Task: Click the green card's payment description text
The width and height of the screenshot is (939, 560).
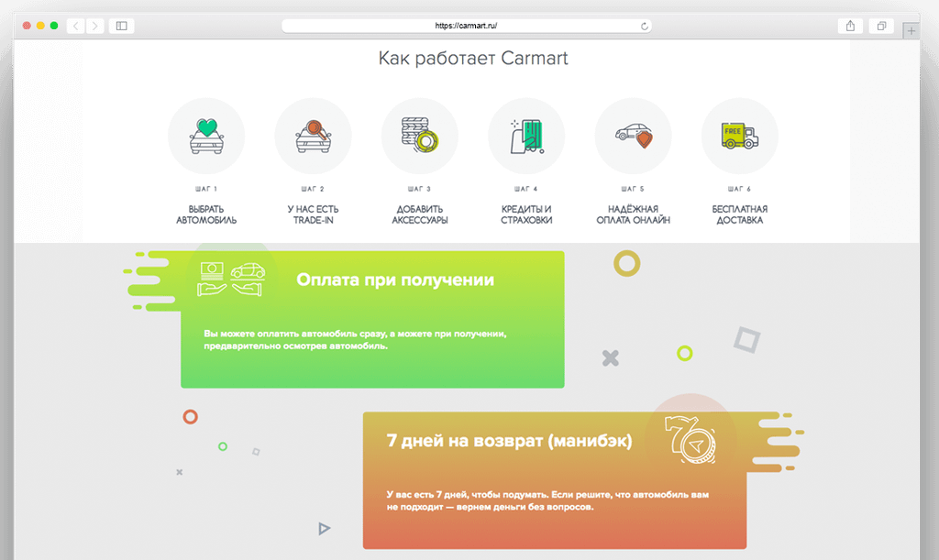Action: [355, 340]
